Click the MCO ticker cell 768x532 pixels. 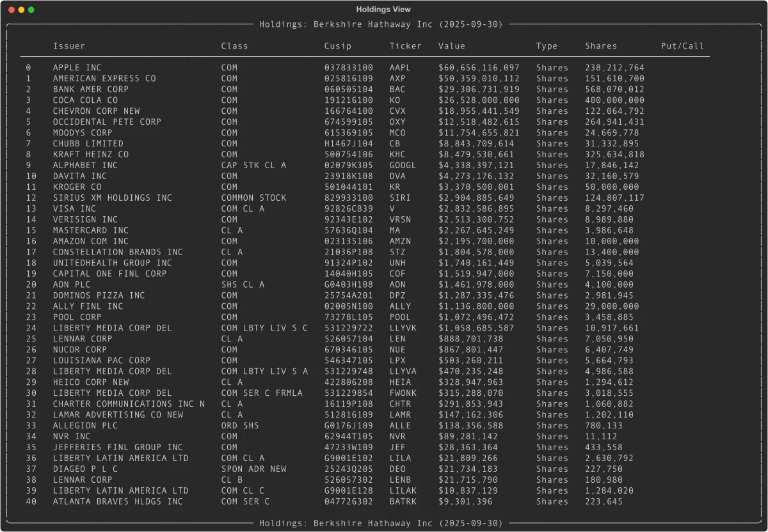click(397, 133)
